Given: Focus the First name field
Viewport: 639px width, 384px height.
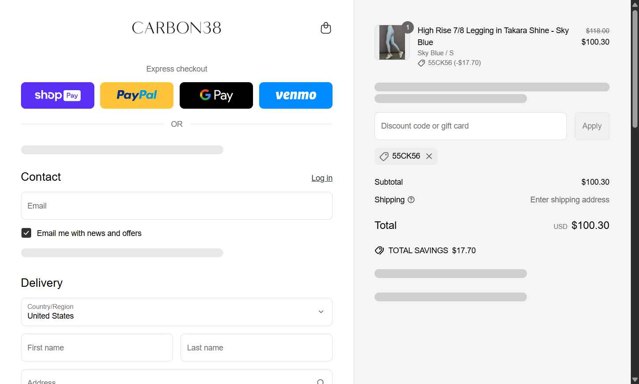Looking at the screenshot, I should coord(97,348).
